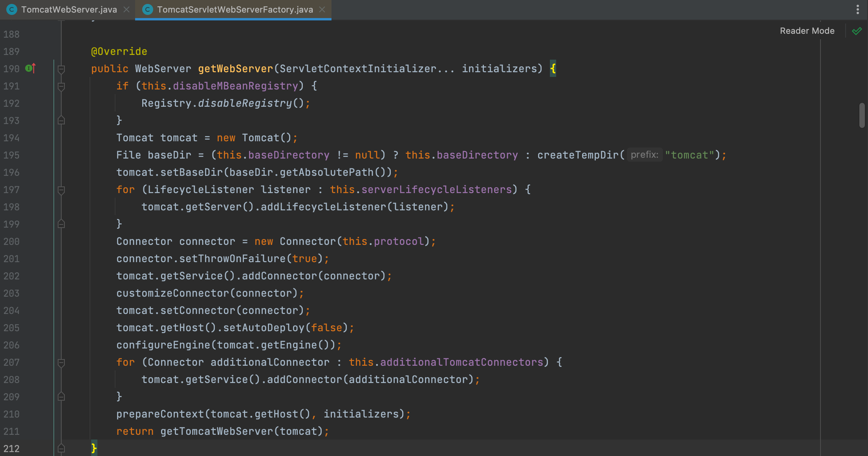This screenshot has width=868, height=456.
Task: Click the green inspections checkmark icon
Action: pyautogui.click(x=857, y=31)
